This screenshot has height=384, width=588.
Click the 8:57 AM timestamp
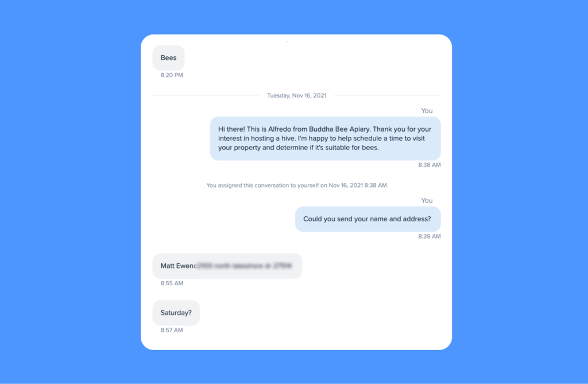(172, 330)
